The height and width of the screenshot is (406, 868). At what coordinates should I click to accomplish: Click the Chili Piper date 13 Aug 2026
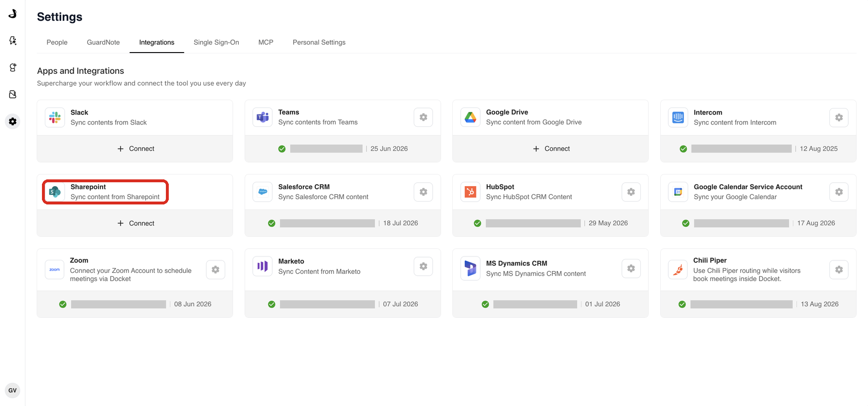820,304
